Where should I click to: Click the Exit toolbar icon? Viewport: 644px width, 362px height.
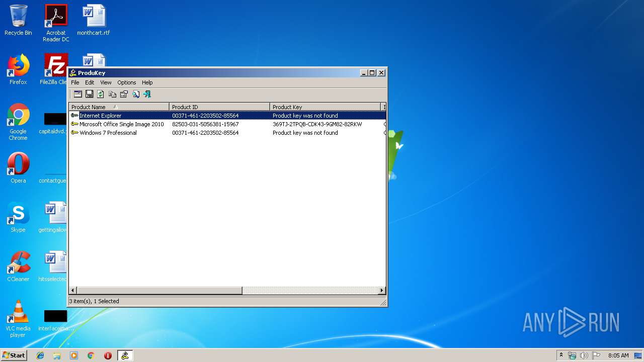(147, 94)
